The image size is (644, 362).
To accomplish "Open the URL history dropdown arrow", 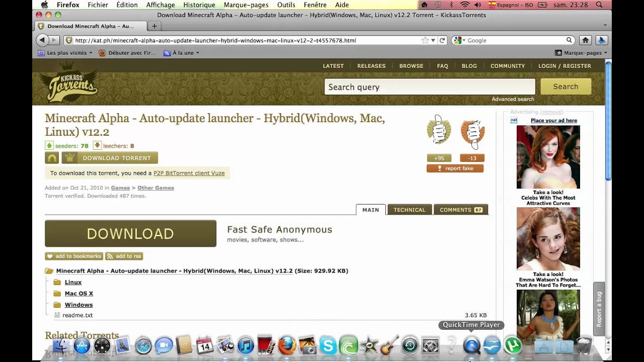I will click(x=433, y=40).
